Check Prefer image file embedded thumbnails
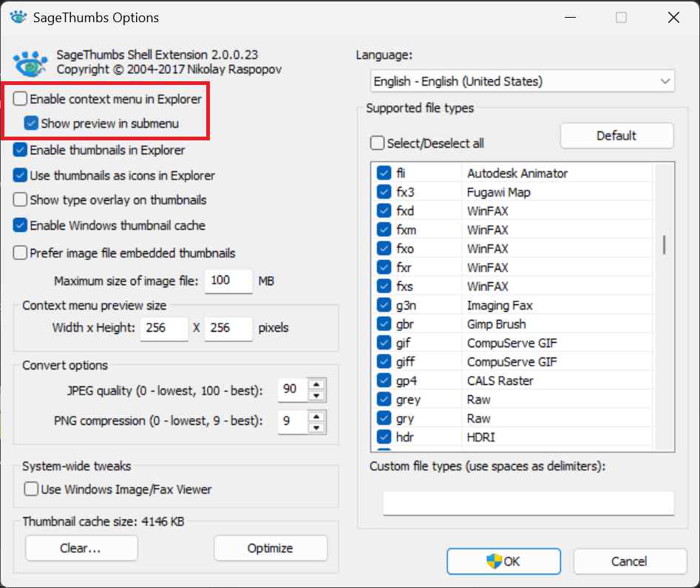700x588 pixels. 20,253
